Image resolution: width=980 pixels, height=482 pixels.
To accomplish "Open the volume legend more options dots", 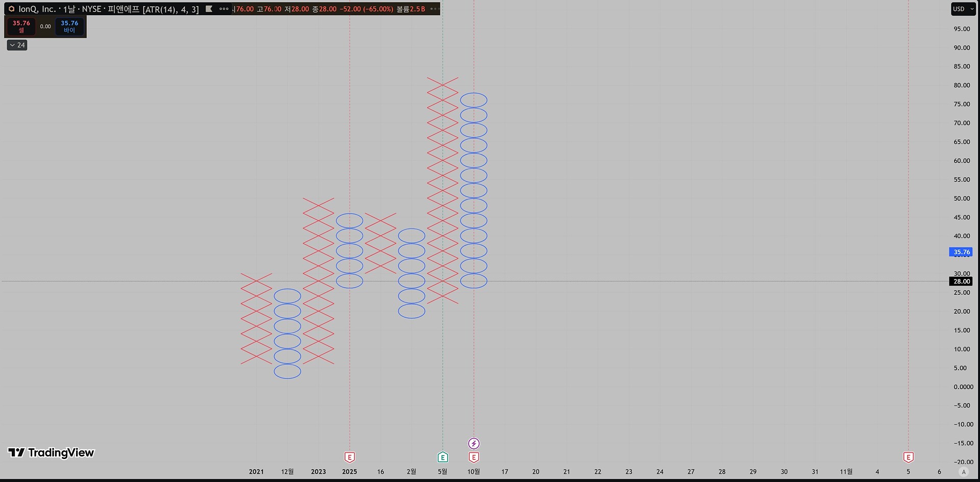I will tap(433, 9).
